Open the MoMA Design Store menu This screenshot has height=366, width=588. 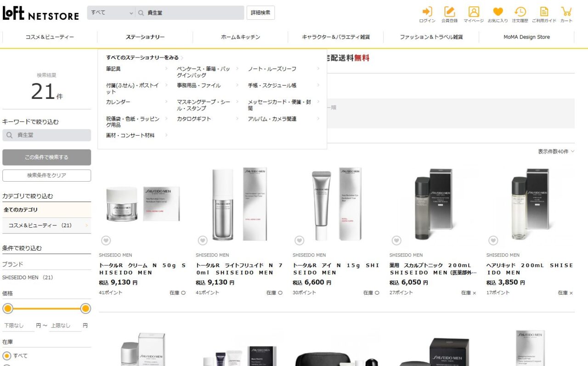(526, 37)
